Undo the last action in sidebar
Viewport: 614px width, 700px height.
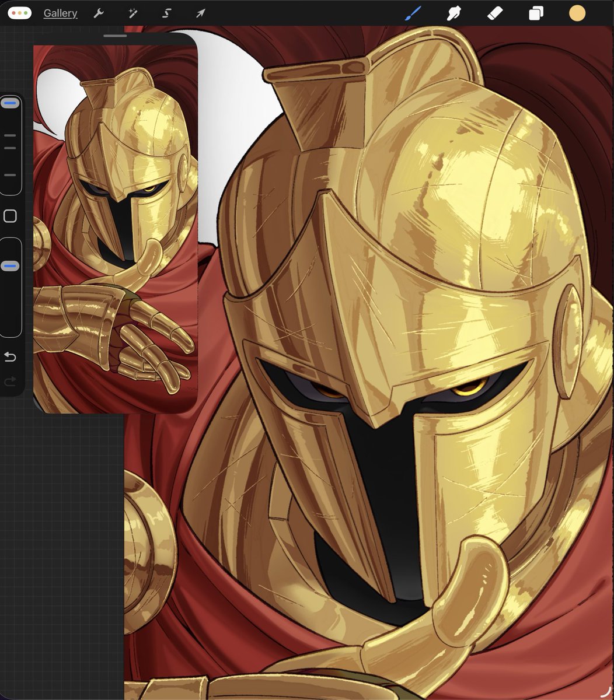coord(10,356)
